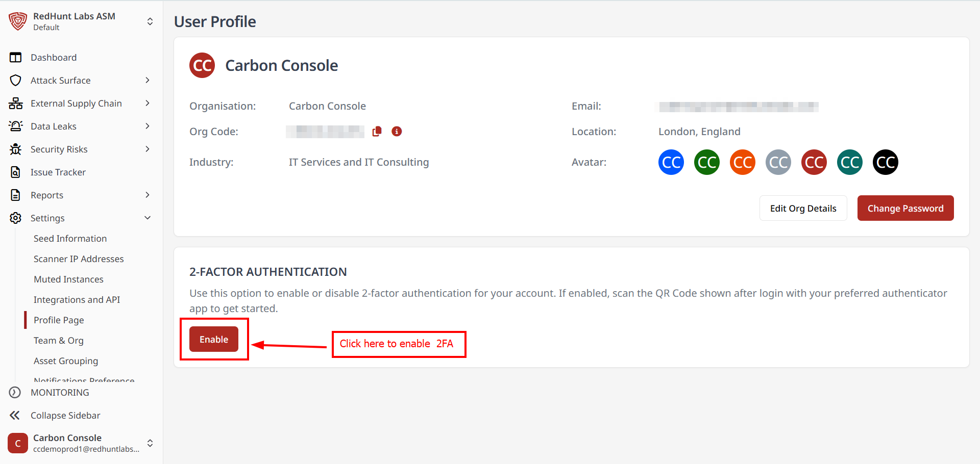980x464 pixels.
Task: Go to Muted Instances settings
Action: [x=68, y=279]
